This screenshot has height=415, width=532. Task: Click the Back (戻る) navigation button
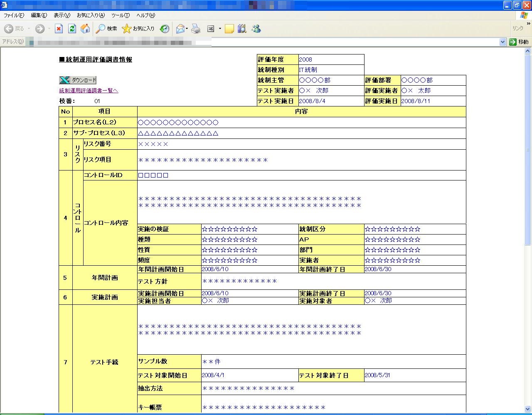14,29
